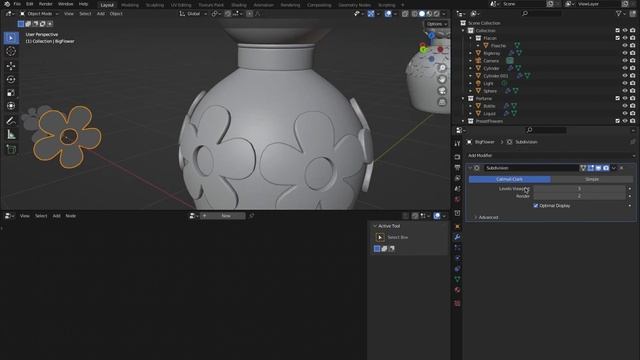640x360 pixels.
Task: Click the Render levels value field
Action: [x=579, y=196]
